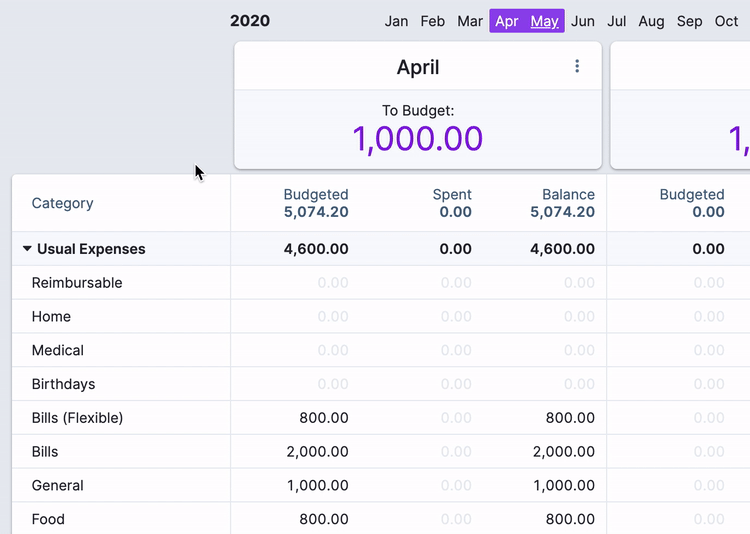The image size is (750, 534).
Task: Click the Usual Expenses group name
Action: [91, 249]
